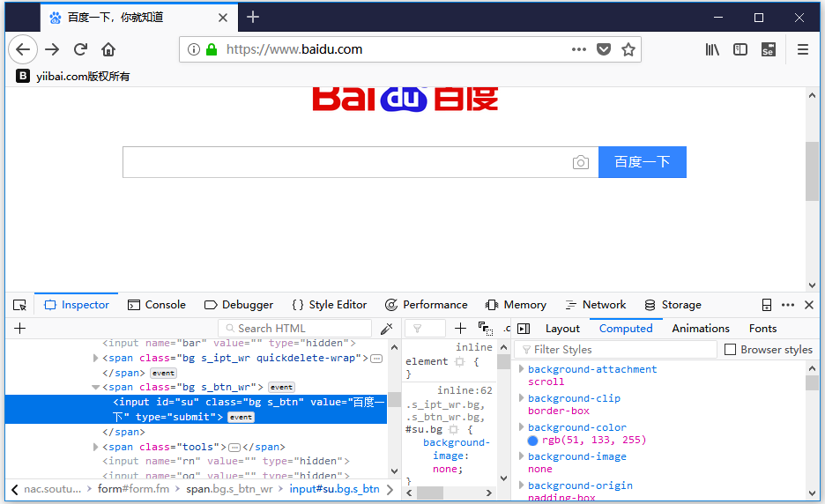This screenshot has height=504, width=825.
Task: Switch to the Layout side tab
Action: [562, 329]
